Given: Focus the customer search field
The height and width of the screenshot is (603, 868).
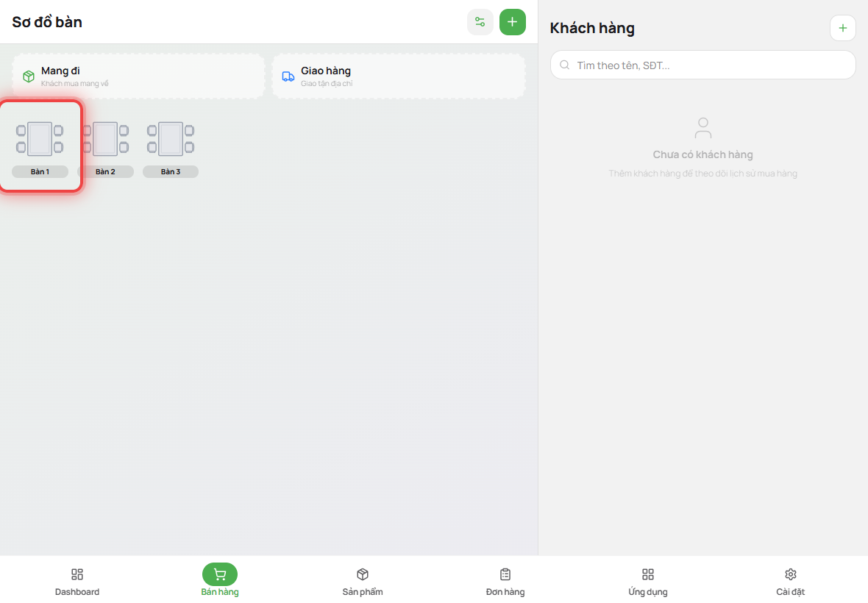Looking at the screenshot, I should click(x=703, y=65).
